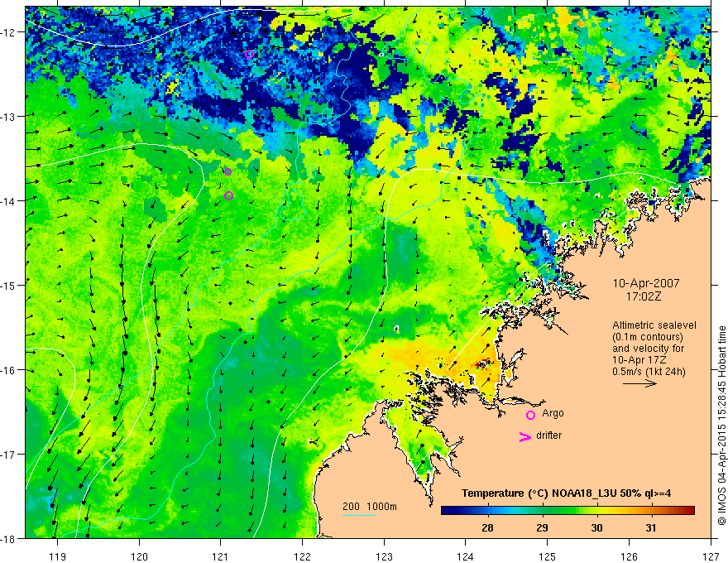Click the IMOS copyright timestamp text
728x563 pixels.
722,426
